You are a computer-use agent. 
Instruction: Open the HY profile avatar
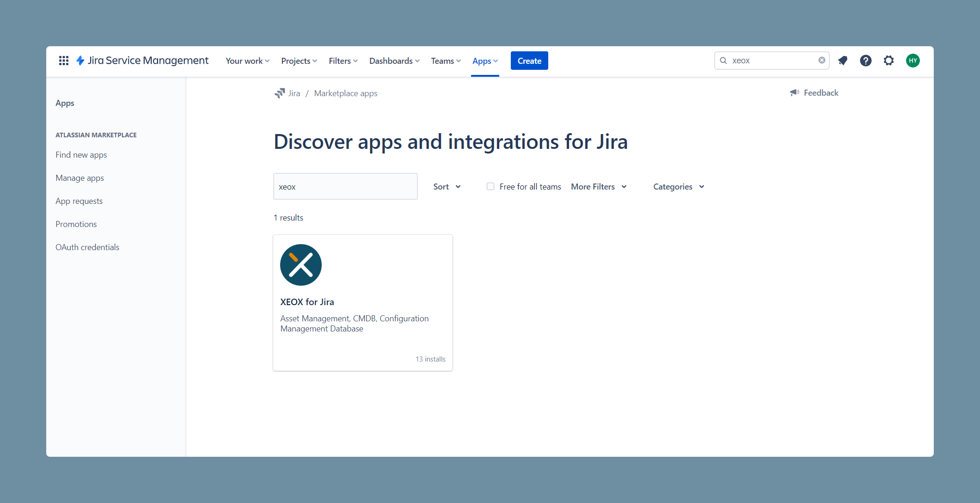click(x=913, y=61)
